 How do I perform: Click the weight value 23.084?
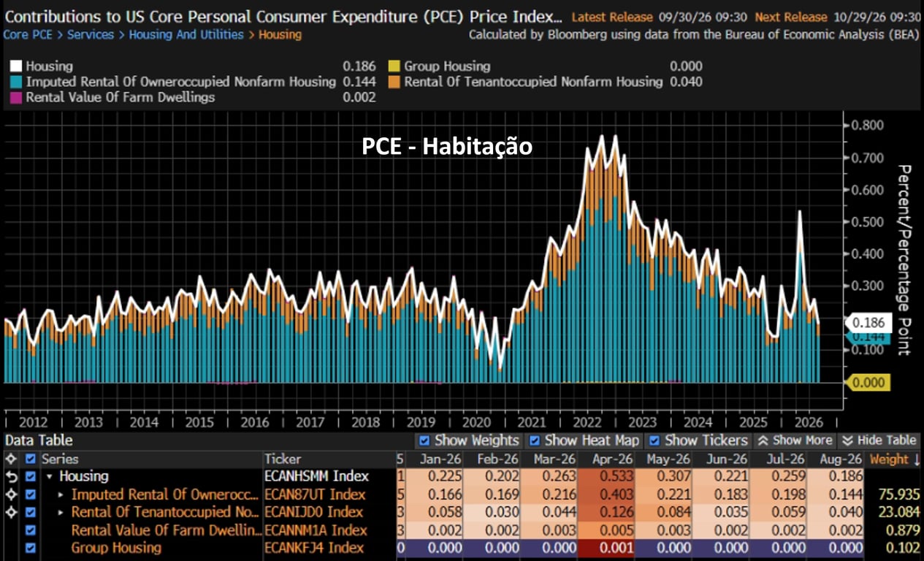coord(901,512)
